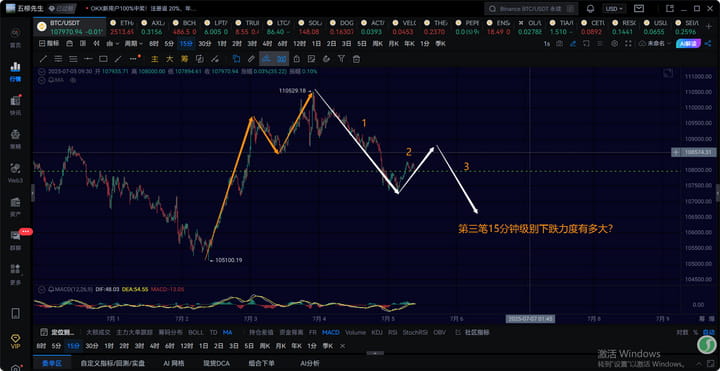Enable the Volume indicator
Viewport: 720px width, 371px height.
(355, 332)
